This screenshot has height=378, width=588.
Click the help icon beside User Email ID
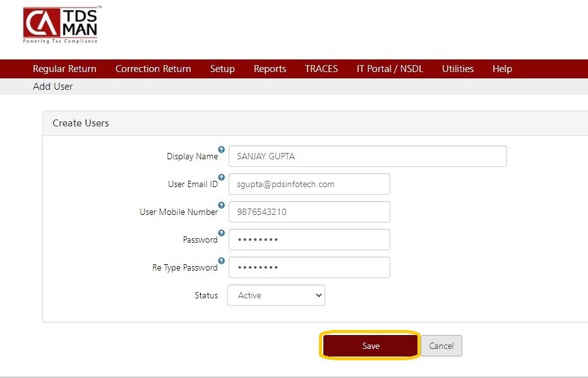click(222, 178)
